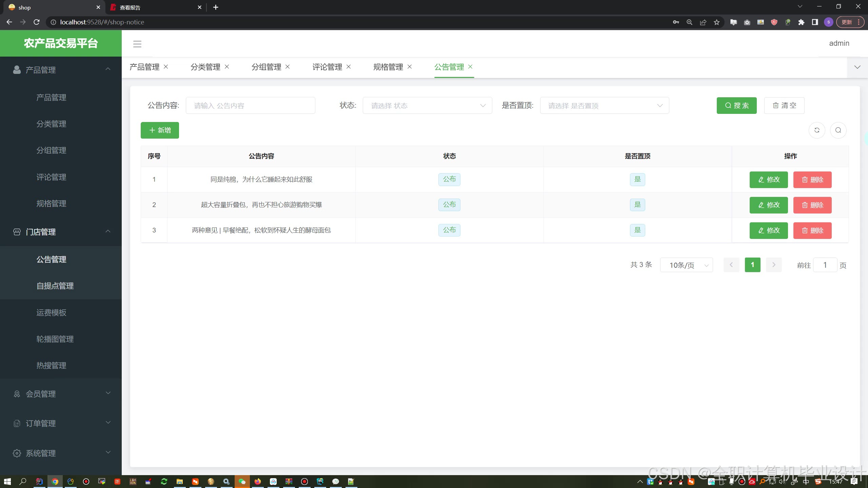The height and width of the screenshot is (488, 868).
Task: Focus the 公告内容 search input field
Action: tap(250, 106)
